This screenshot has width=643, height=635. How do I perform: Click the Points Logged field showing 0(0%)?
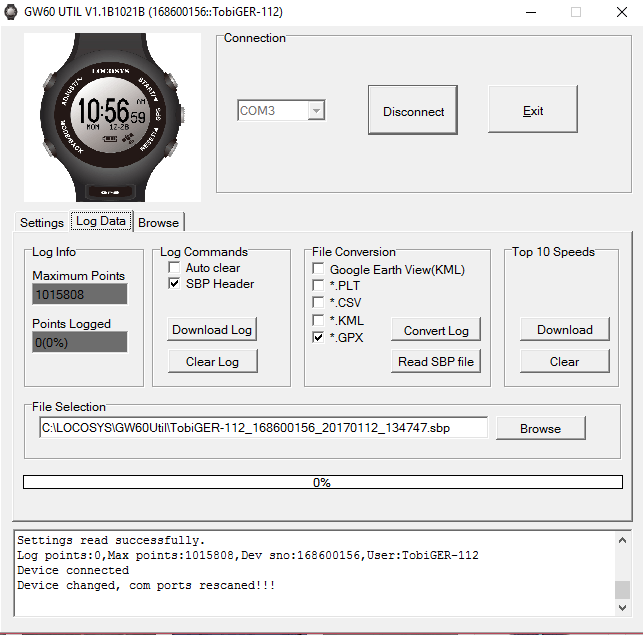click(80, 342)
